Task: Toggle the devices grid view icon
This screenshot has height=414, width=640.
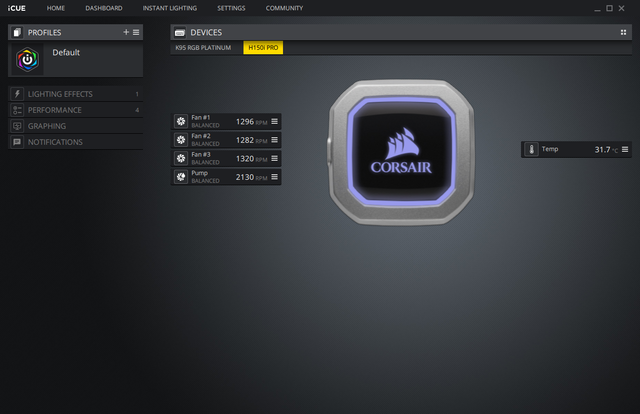Action: point(623,32)
